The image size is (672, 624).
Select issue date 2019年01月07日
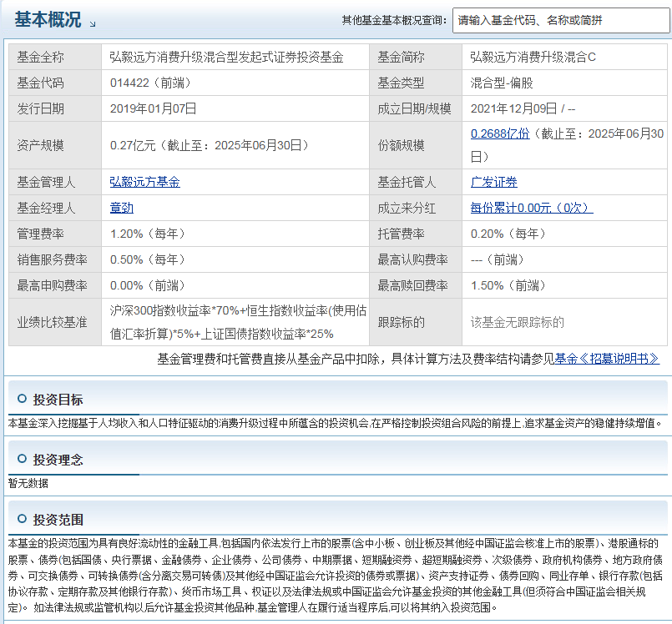click(153, 108)
